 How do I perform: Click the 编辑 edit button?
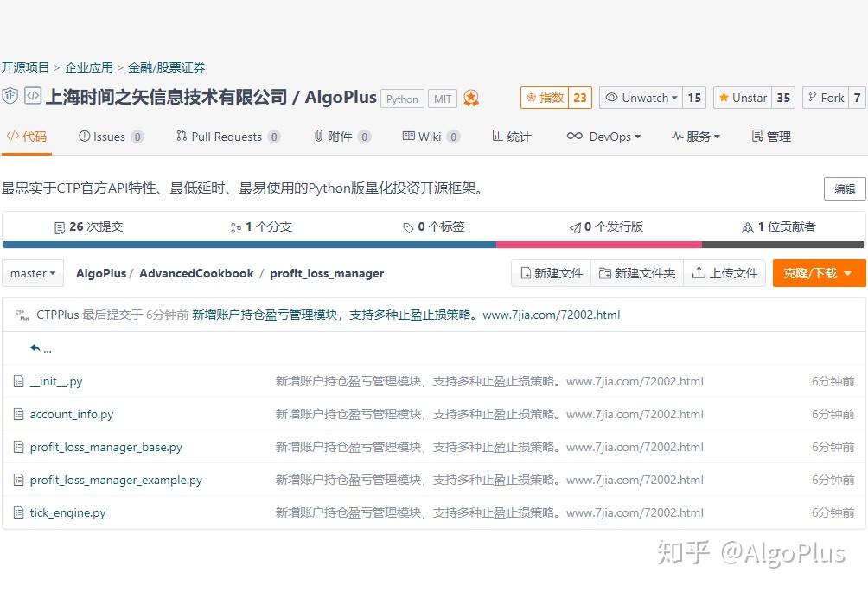click(x=844, y=188)
